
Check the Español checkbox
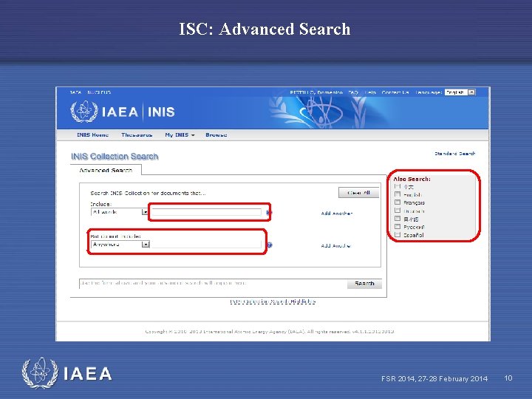pyautogui.click(x=398, y=234)
